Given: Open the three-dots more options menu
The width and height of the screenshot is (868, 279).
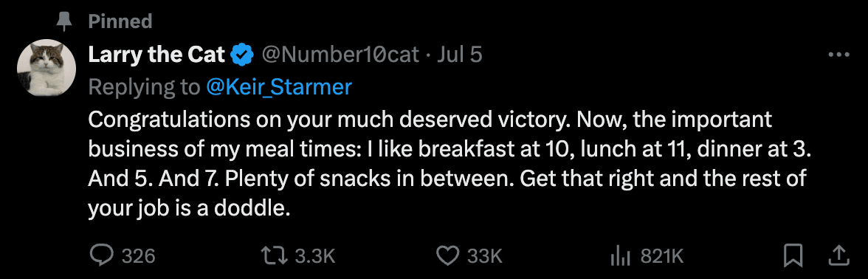Looking at the screenshot, I should 838,55.
